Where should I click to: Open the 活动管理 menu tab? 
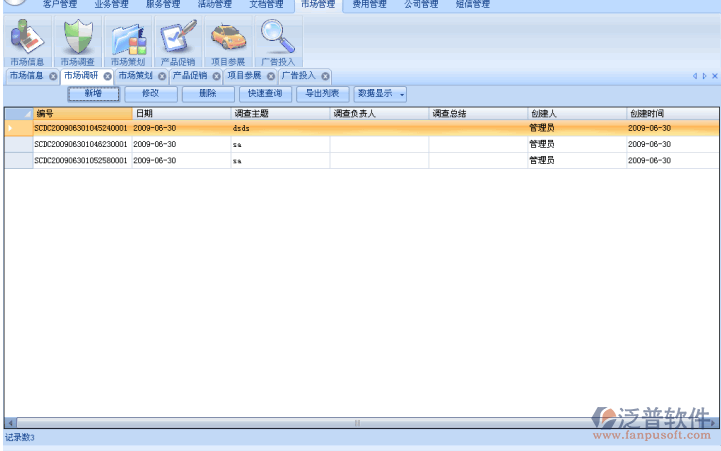pos(215,5)
